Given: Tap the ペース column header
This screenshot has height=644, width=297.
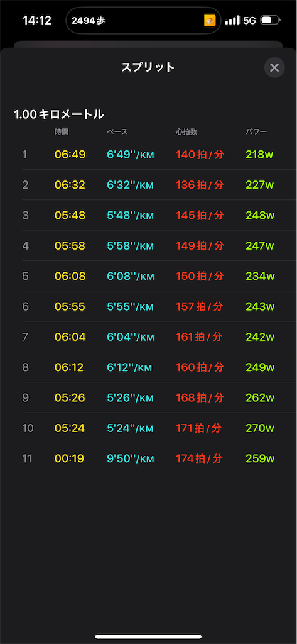Looking at the screenshot, I should point(117,132).
